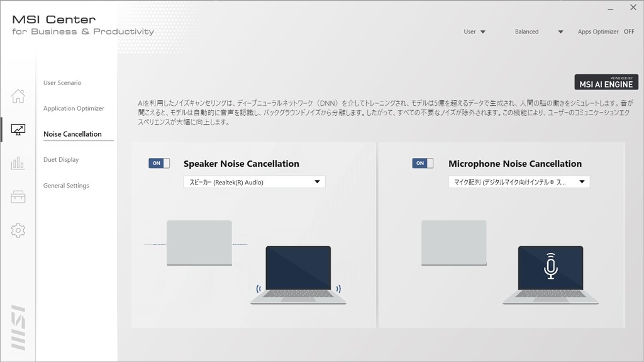Open the toolbox support sidebar icon

[x=18, y=196]
